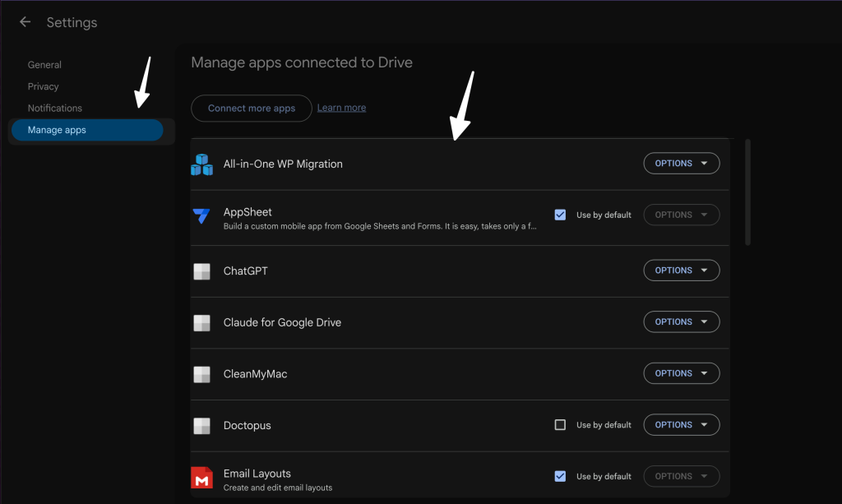The height and width of the screenshot is (504, 842).
Task: Open the OPTIONS dropdown for ChatGPT
Action: point(681,270)
